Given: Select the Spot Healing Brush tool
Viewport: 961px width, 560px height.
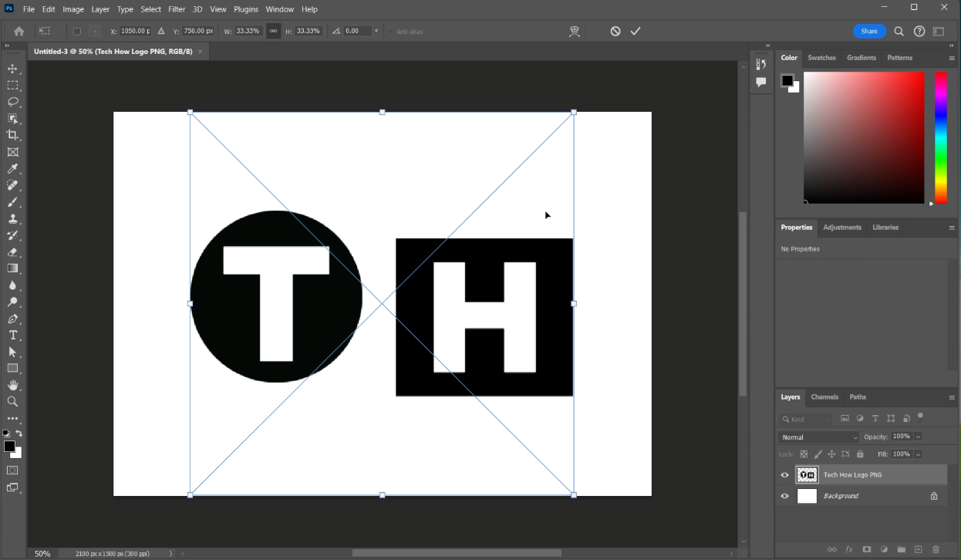Looking at the screenshot, I should pyautogui.click(x=12, y=185).
